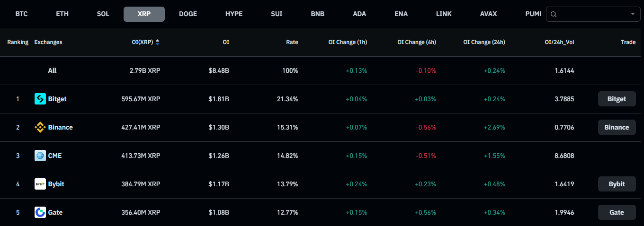Sort by the OI(XRP) column header
The width and height of the screenshot is (644, 226).
[142, 42]
